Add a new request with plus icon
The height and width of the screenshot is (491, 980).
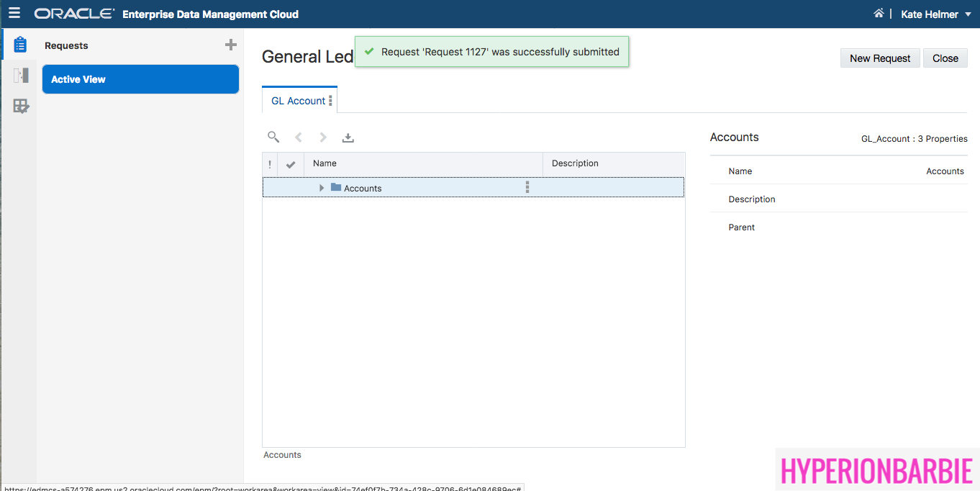230,45
